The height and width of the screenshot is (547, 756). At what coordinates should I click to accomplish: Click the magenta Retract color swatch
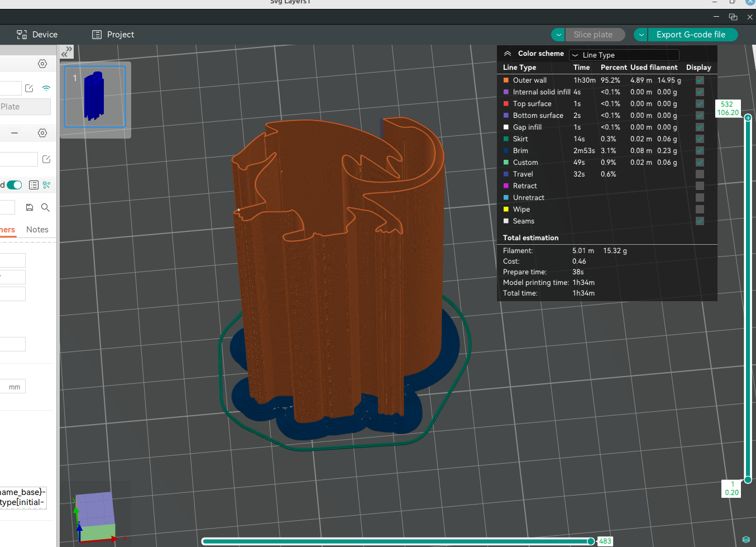506,186
